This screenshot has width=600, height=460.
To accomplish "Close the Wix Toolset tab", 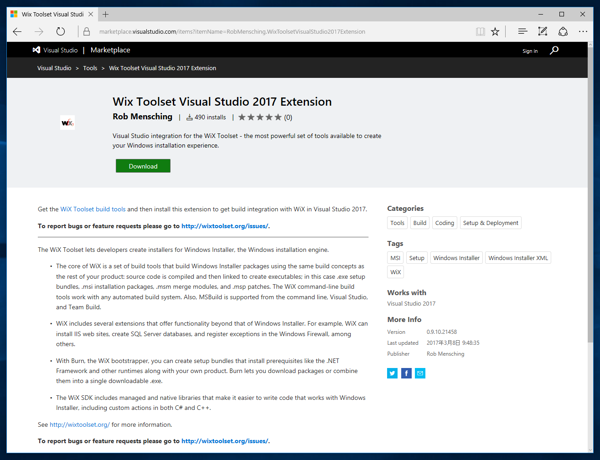I will pyautogui.click(x=91, y=14).
